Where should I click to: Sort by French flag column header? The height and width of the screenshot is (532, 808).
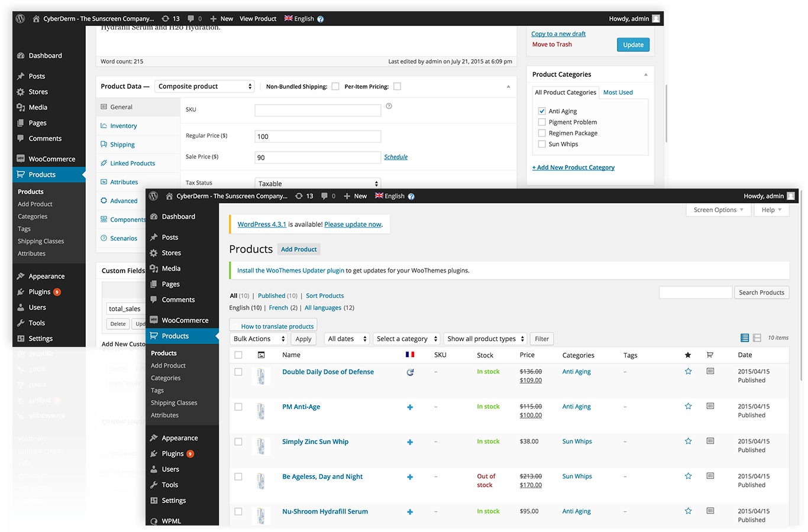click(x=410, y=355)
